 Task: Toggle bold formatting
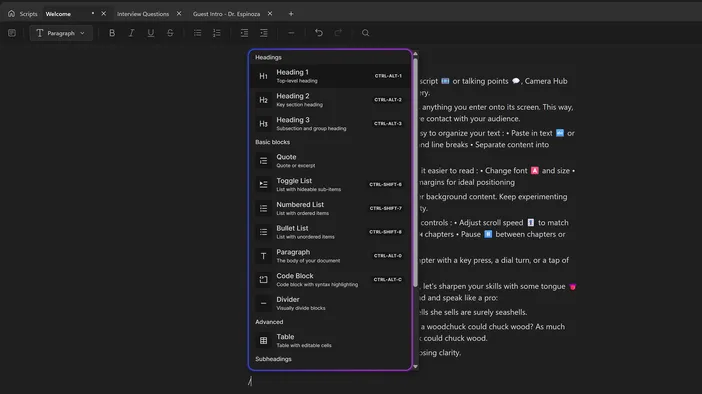pyautogui.click(x=112, y=33)
